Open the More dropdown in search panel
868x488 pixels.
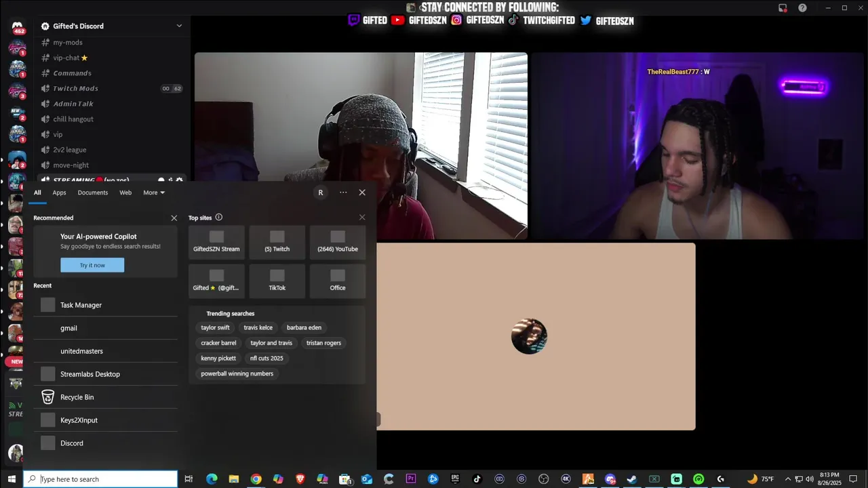154,192
